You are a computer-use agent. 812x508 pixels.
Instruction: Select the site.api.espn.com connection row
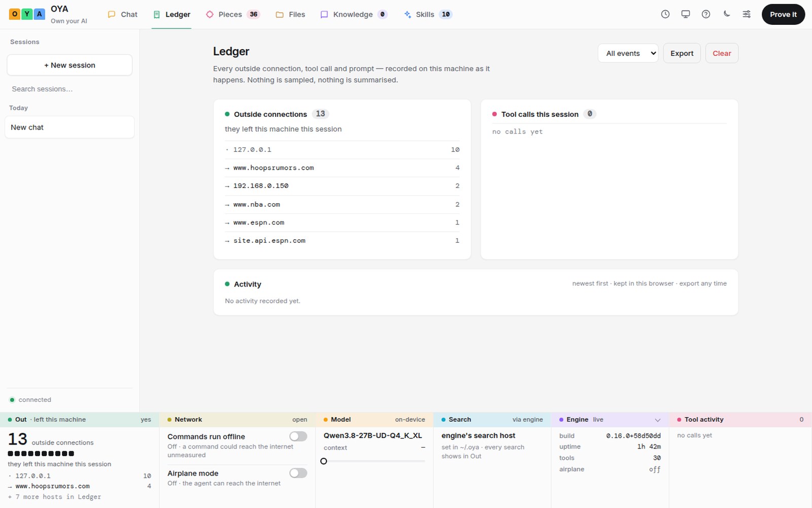(x=342, y=241)
